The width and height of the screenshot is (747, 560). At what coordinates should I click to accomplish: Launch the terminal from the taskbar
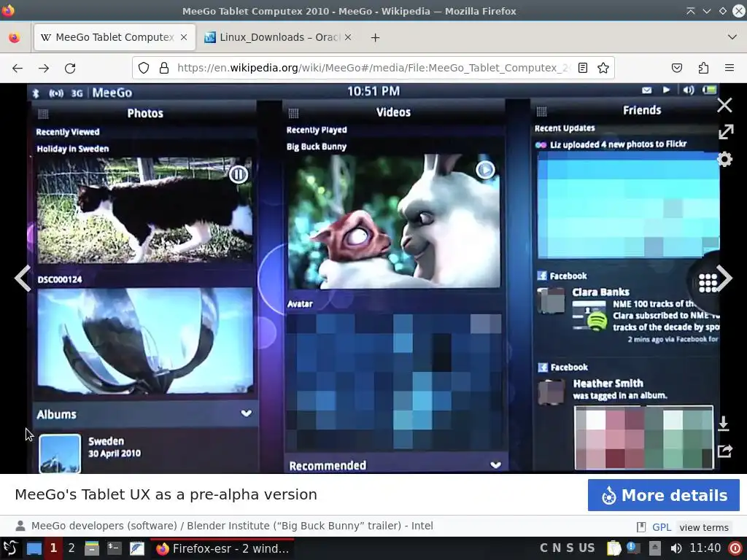click(115, 548)
